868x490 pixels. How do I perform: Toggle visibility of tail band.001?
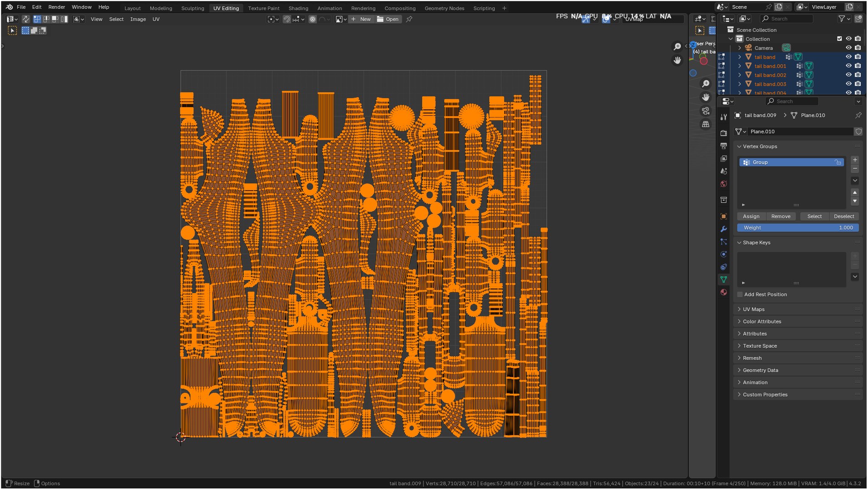[x=849, y=66]
